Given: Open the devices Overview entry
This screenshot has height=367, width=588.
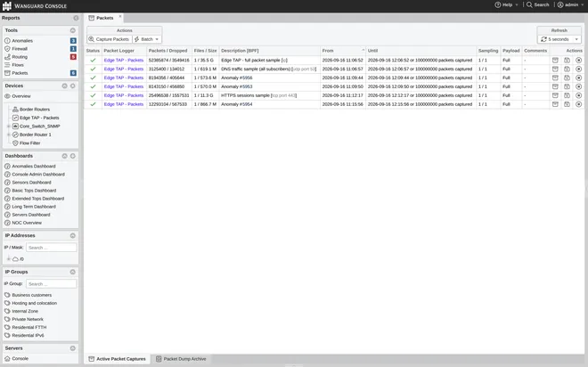Looking at the screenshot, I should point(21,96).
